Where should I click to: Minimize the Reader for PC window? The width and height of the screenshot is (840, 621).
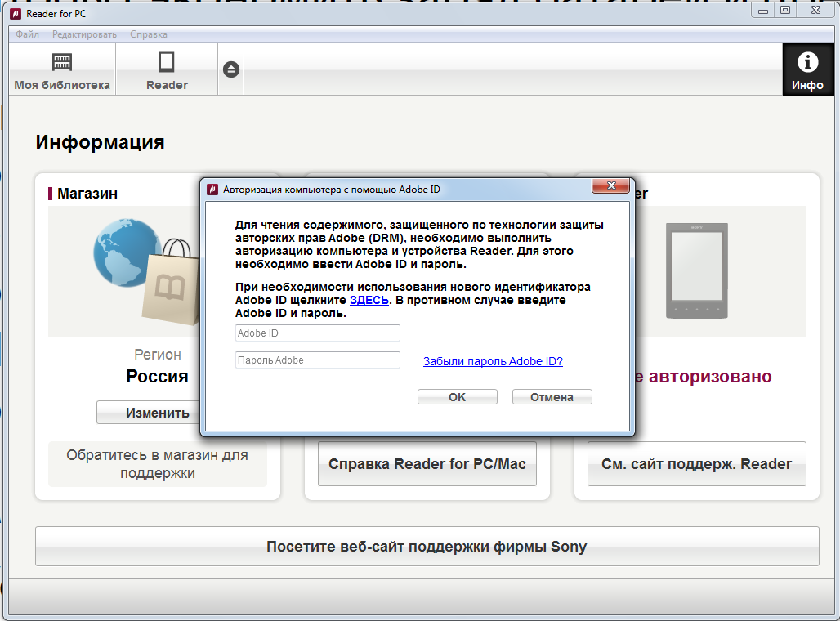coord(763,11)
